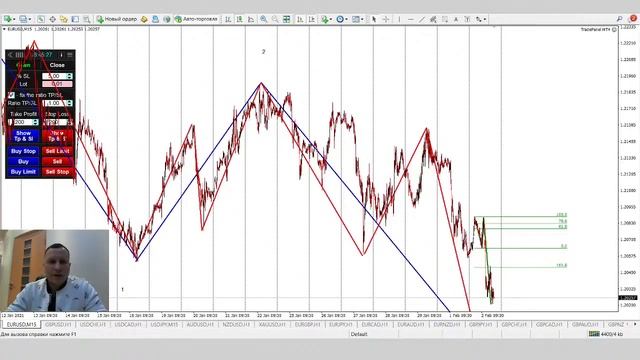Tile chart windows icon
Viewport: 640px width, 360px height.
(287, 19)
